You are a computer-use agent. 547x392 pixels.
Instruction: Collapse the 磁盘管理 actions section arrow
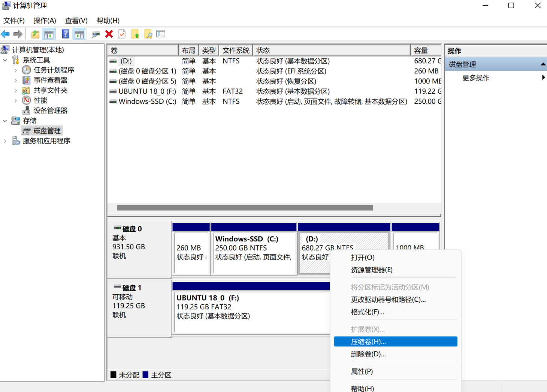[x=543, y=64]
